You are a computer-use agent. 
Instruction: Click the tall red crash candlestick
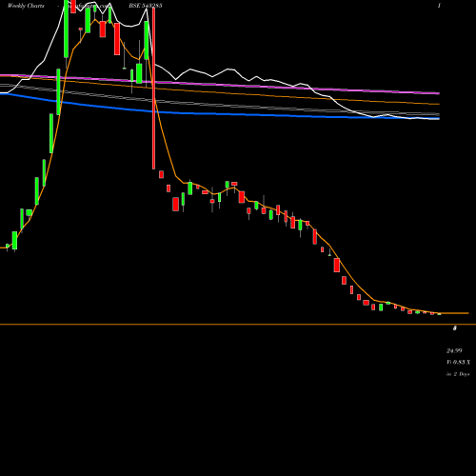click(x=154, y=89)
